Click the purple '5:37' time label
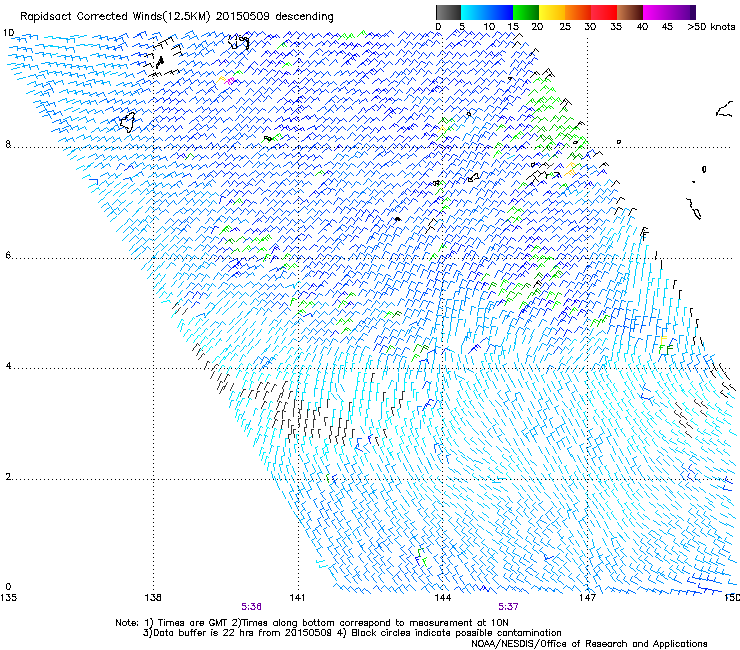Image resolution: width=740 pixels, height=650 pixels. [x=508, y=607]
